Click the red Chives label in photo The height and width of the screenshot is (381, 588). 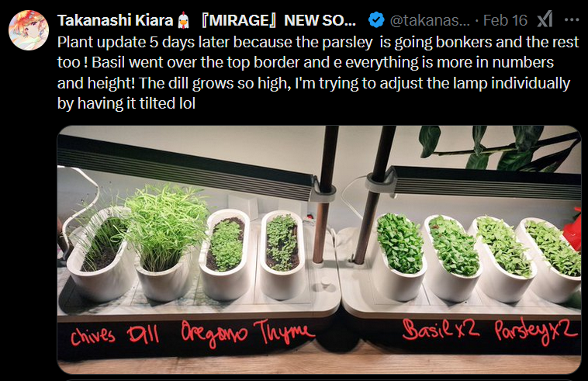pyautogui.click(x=92, y=335)
